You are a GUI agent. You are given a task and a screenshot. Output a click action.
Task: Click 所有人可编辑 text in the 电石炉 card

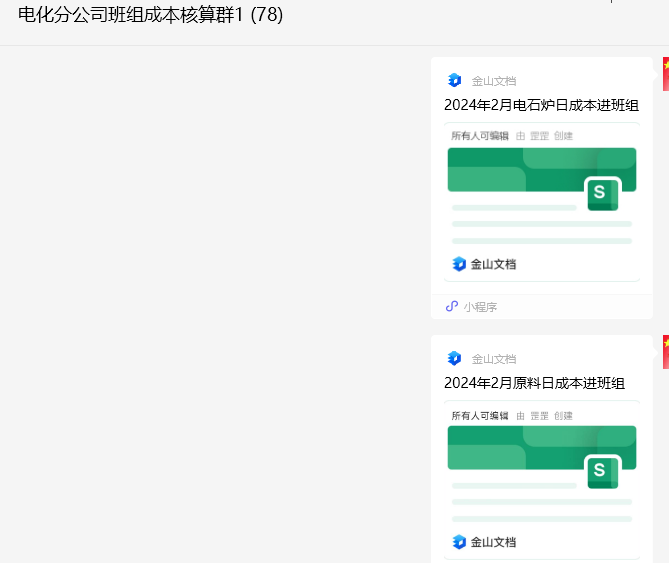(x=480, y=136)
